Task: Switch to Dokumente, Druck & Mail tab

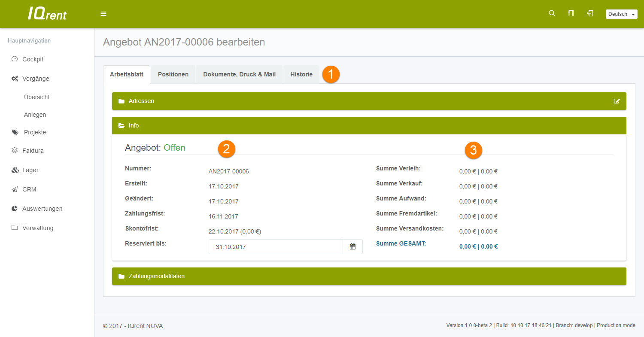Action: coord(239,74)
